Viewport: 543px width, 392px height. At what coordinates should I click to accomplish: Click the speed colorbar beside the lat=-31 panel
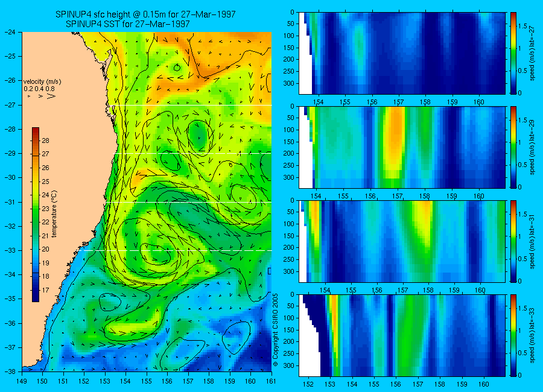point(513,241)
